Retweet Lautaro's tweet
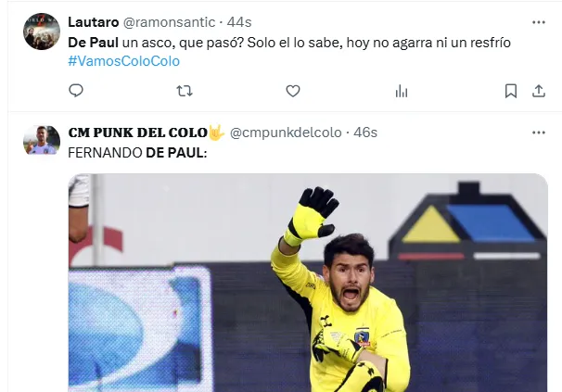562x392 pixels. pyautogui.click(x=185, y=91)
